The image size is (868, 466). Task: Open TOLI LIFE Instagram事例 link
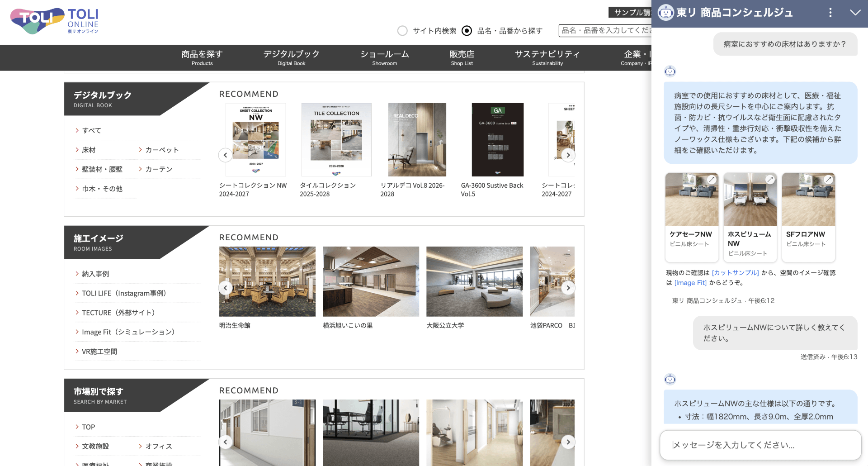[x=124, y=293]
